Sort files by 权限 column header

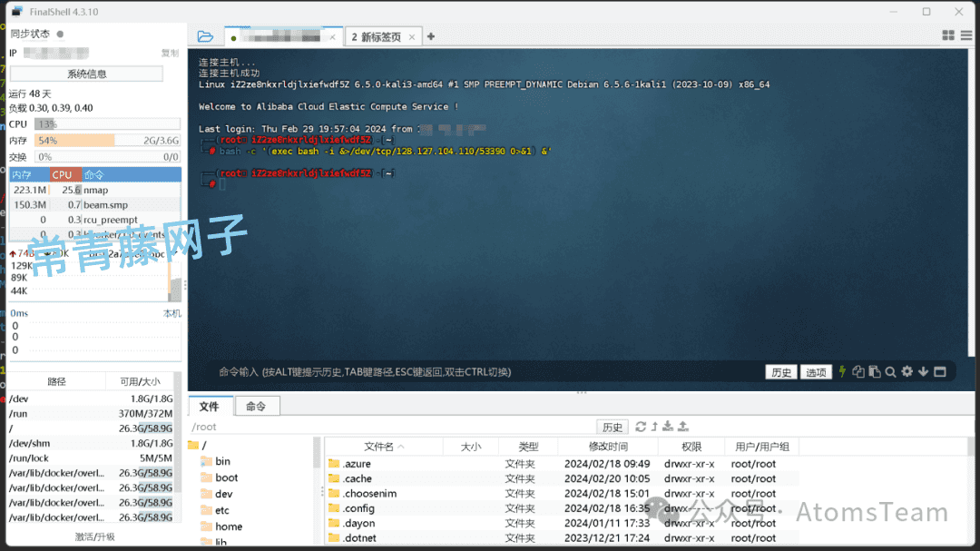[x=691, y=447]
